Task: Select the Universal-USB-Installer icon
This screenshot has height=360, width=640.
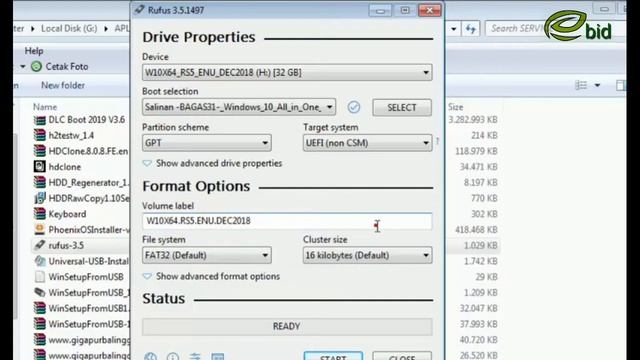Action: (40, 261)
